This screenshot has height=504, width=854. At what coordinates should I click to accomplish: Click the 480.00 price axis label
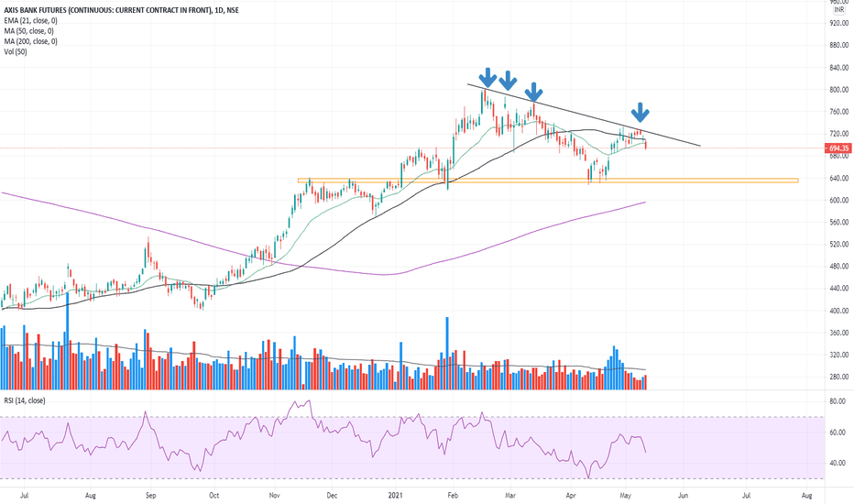839,267
